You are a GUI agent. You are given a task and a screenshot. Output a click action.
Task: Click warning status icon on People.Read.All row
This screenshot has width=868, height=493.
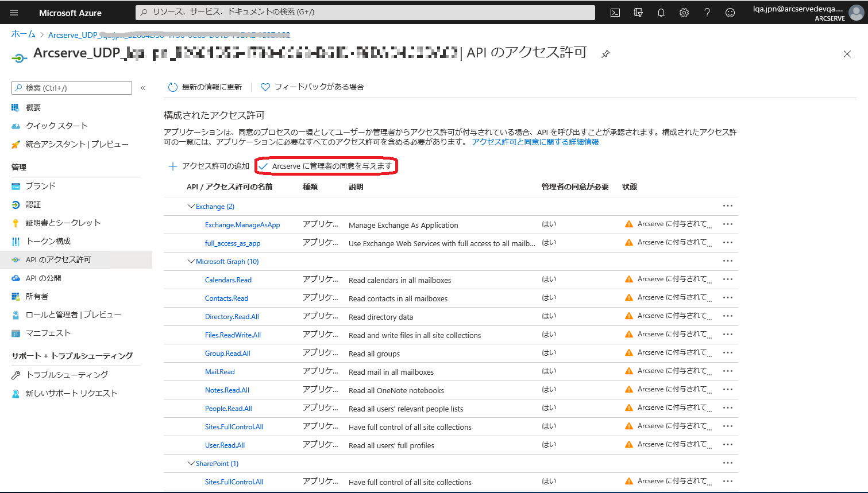point(629,408)
